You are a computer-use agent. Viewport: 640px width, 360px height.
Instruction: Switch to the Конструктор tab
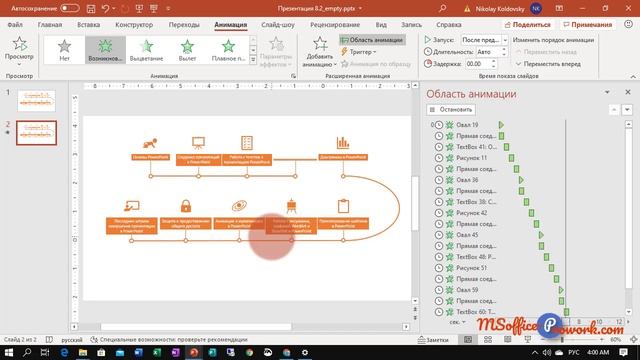pyautogui.click(x=134, y=25)
